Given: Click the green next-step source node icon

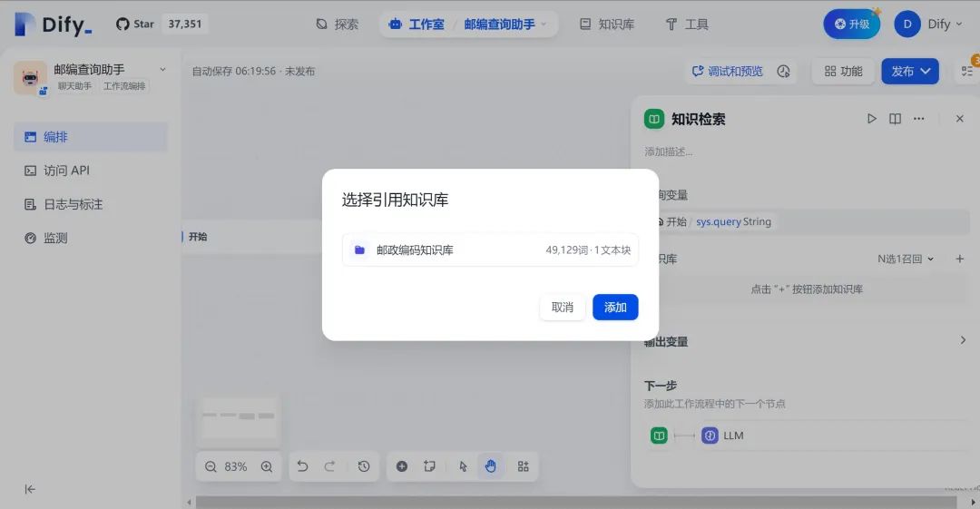Looking at the screenshot, I should click(659, 436).
